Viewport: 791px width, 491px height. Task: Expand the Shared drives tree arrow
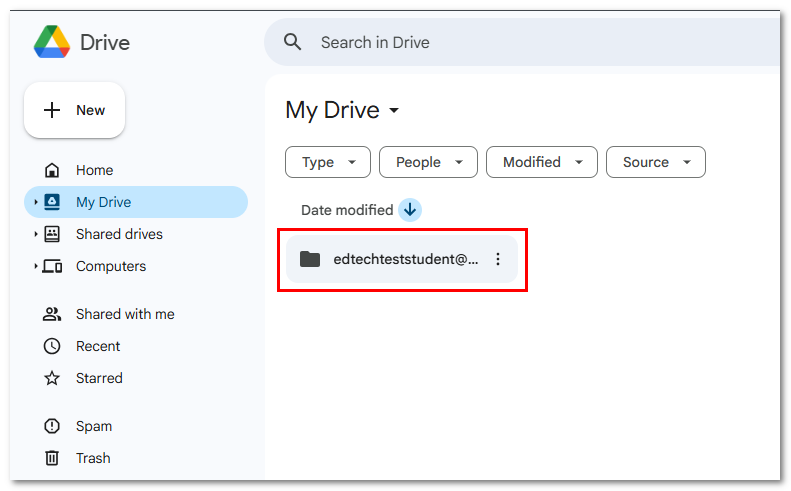(x=35, y=234)
